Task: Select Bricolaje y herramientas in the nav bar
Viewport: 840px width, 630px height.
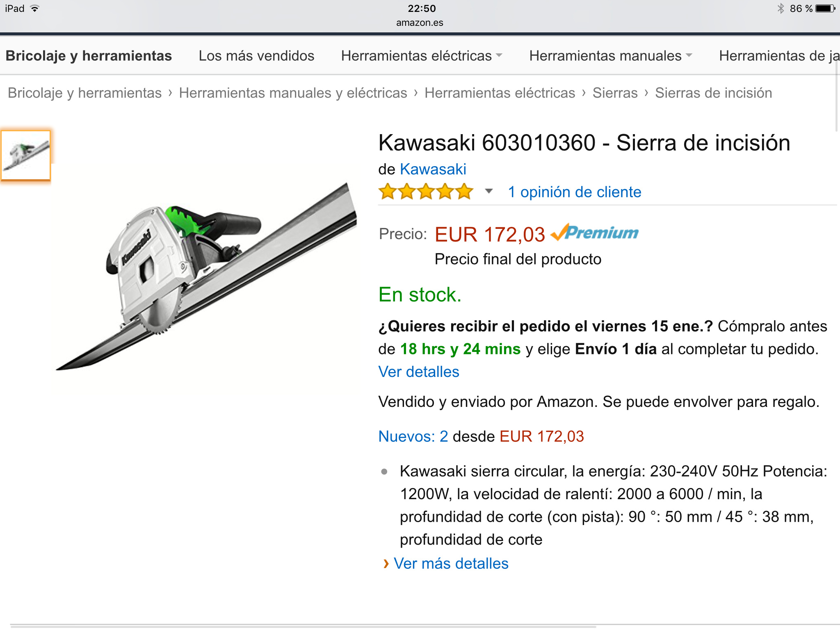Action: coord(89,56)
